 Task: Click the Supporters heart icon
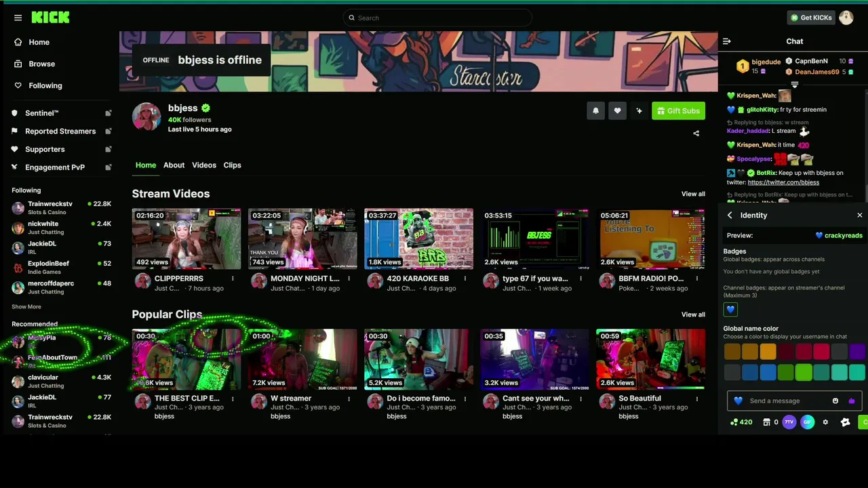[15, 149]
